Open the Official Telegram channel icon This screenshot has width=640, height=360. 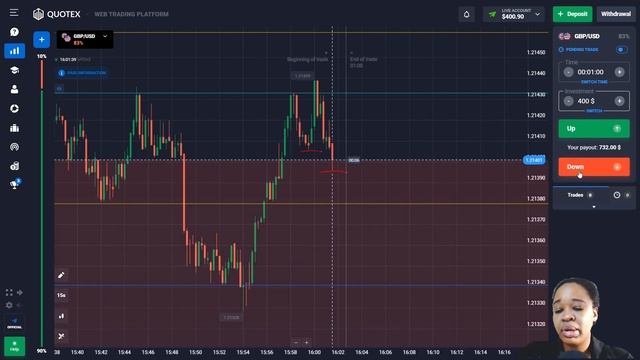[14, 322]
